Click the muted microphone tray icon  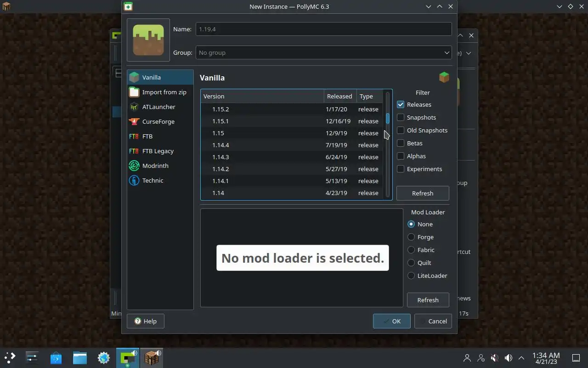[494, 357]
